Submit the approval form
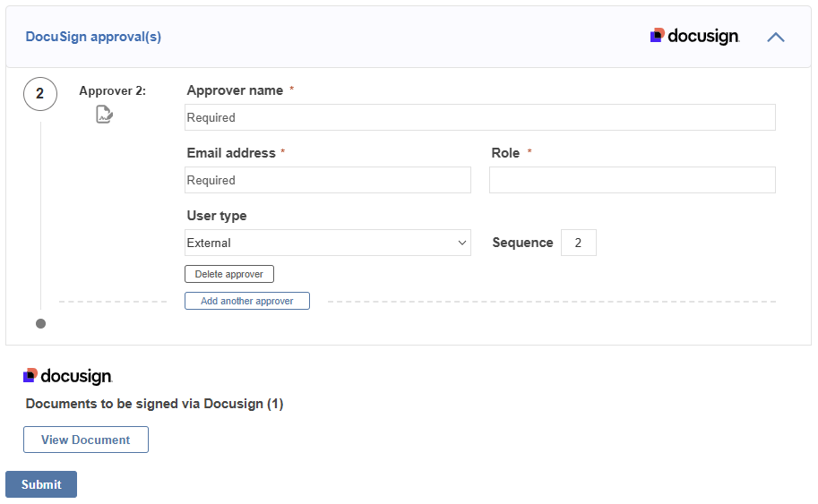This screenshot has width=818, height=504. (x=41, y=484)
